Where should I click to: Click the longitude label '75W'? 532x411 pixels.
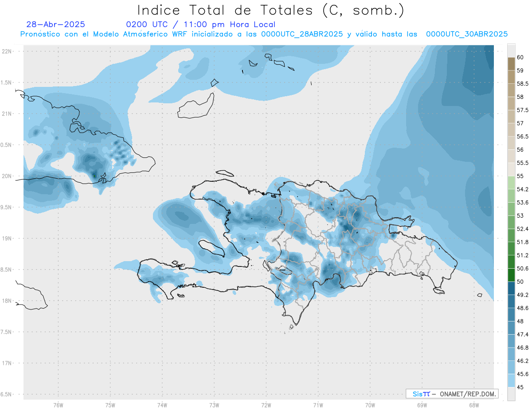110,405
